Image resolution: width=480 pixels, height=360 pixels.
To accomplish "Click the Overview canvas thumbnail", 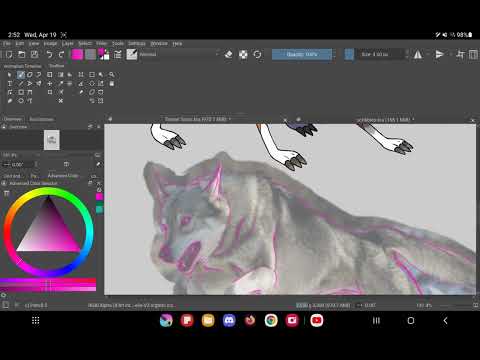I will coord(52,140).
